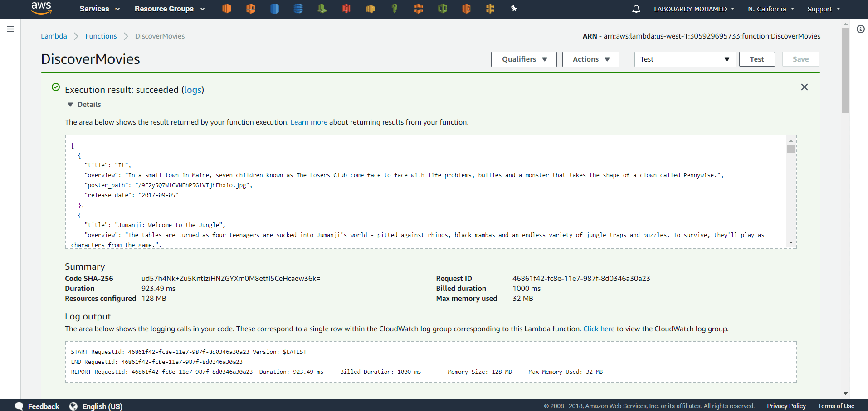Open the hamburger side navigation menu
Image resolution: width=868 pixels, height=411 pixels.
coord(10,29)
